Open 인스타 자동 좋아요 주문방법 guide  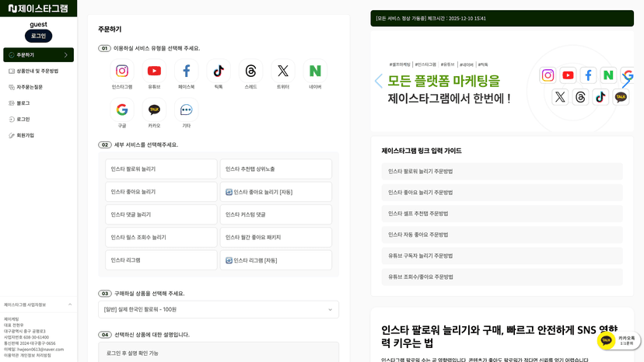(502, 235)
